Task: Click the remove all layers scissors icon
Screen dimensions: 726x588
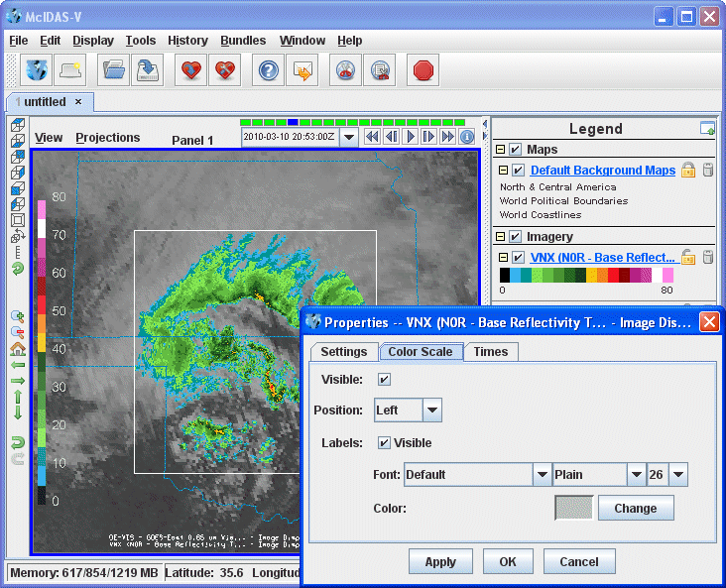Action: 345,70
